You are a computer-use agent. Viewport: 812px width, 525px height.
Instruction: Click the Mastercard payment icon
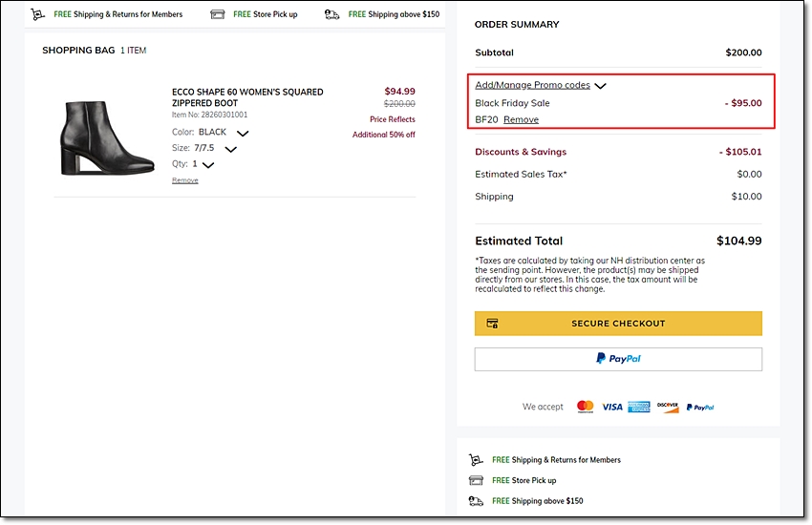[x=586, y=407]
